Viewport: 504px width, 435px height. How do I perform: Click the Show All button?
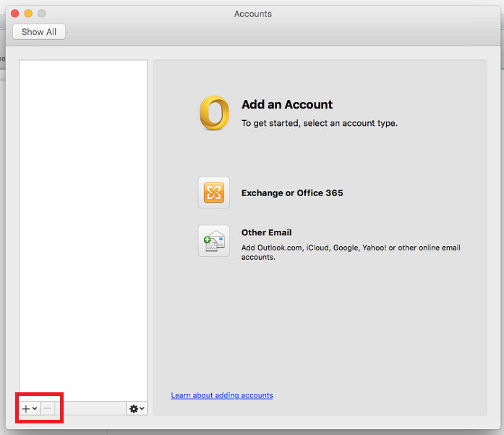pyautogui.click(x=39, y=32)
